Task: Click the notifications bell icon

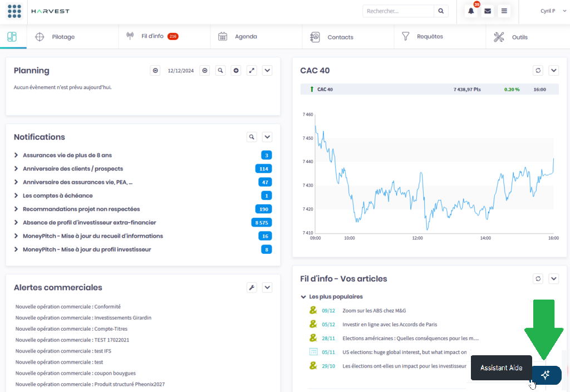Action: (471, 11)
